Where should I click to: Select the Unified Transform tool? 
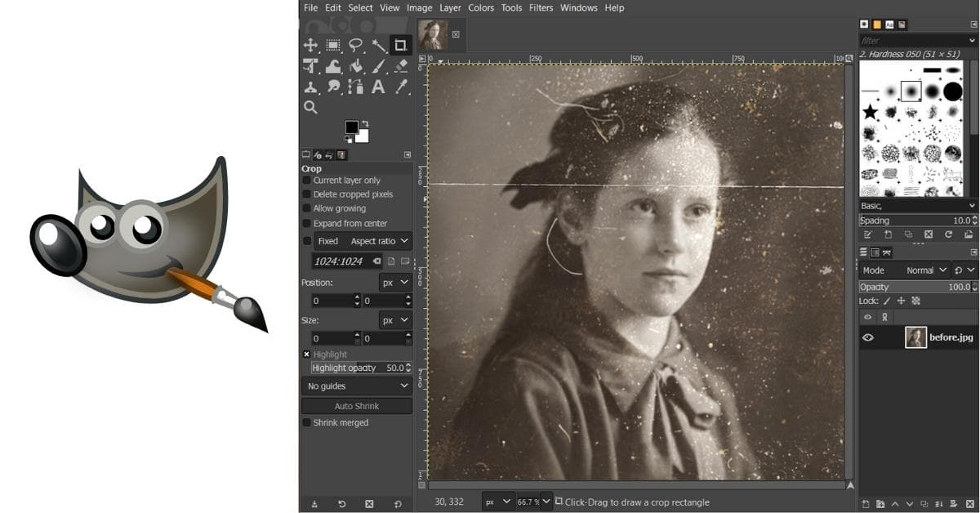pos(310,66)
